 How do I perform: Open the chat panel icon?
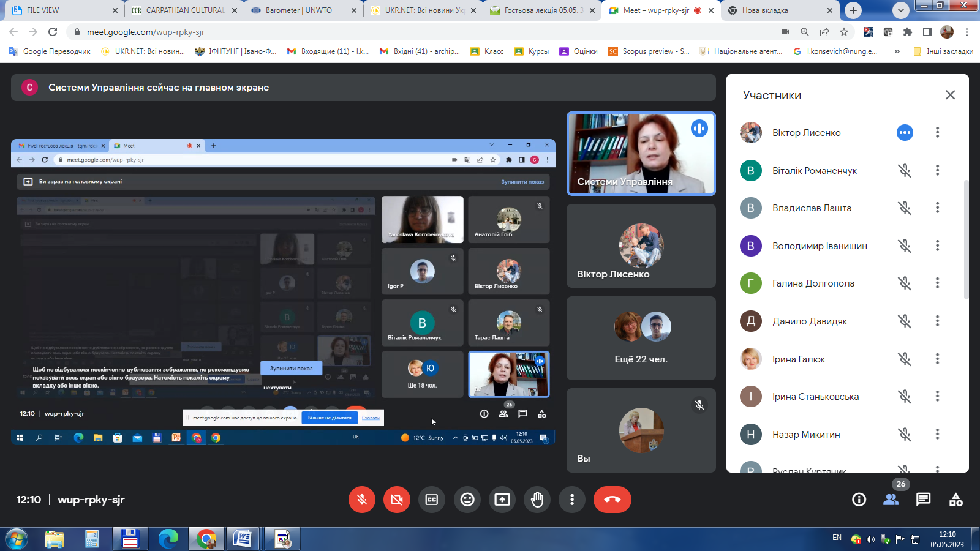click(923, 500)
